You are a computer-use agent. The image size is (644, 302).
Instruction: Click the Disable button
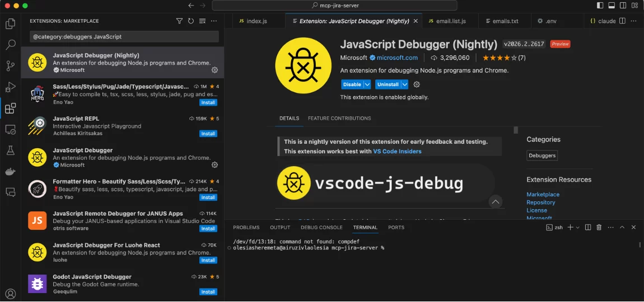[x=352, y=84]
